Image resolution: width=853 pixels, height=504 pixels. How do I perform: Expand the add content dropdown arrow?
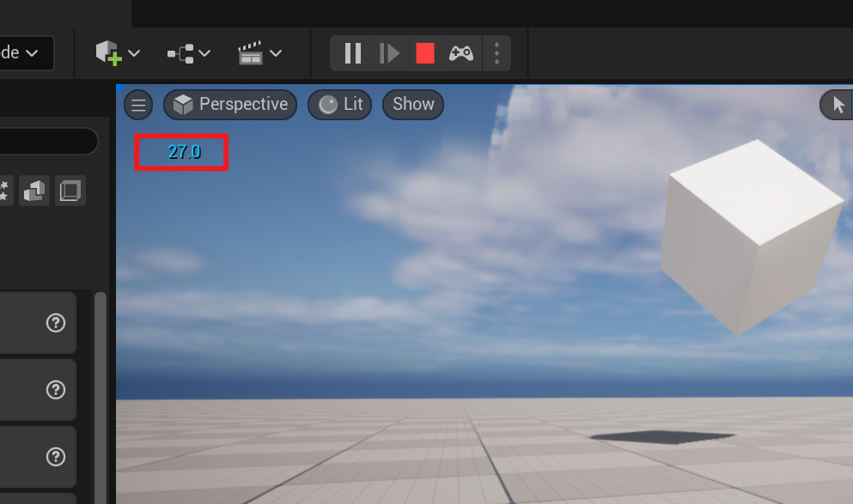[x=134, y=53]
